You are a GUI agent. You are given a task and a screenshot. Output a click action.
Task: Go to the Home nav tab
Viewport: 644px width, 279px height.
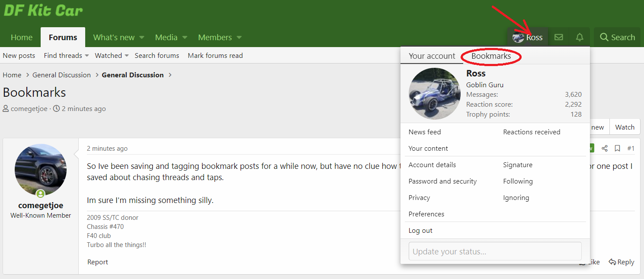pyautogui.click(x=22, y=38)
